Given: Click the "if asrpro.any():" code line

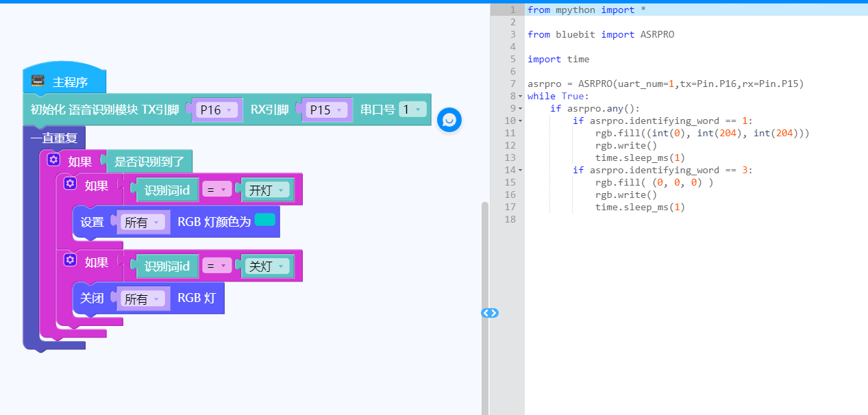Looking at the screenshot, I should click(595, 108).
